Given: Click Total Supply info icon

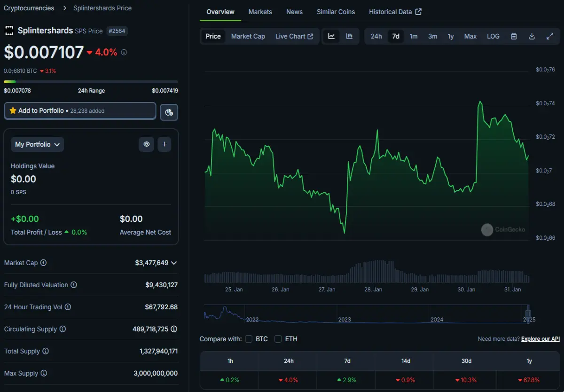Looking at the screenshot, I should point(45,351).
